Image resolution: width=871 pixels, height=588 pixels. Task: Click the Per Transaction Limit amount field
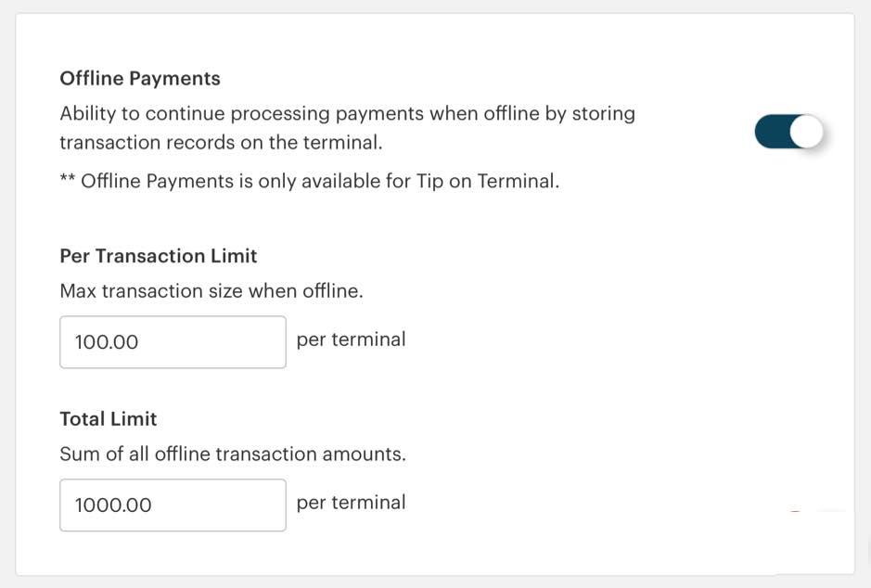173,342
